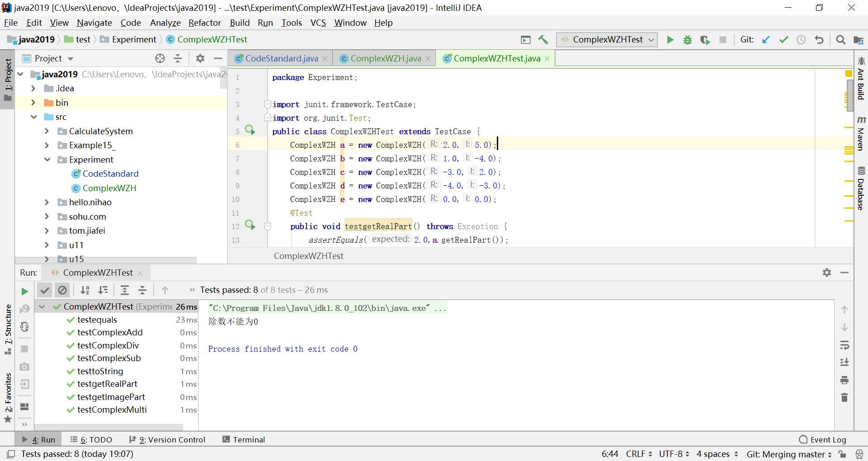Open 6: TODO tool window
Image resolution: width=868 pixels, height=461 pixels.
tap(91, 439)
